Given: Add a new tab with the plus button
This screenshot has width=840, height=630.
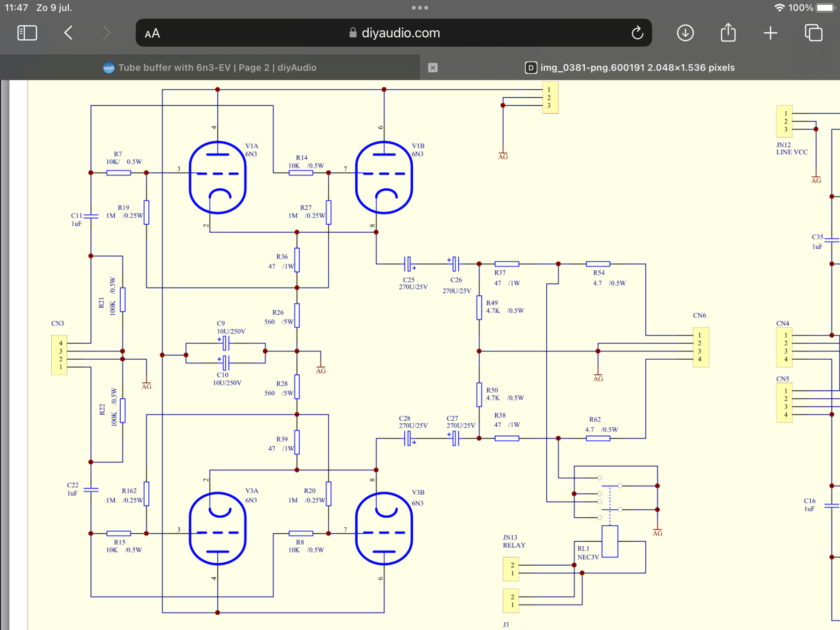Looking at the screenshot, I should (771, 33).
